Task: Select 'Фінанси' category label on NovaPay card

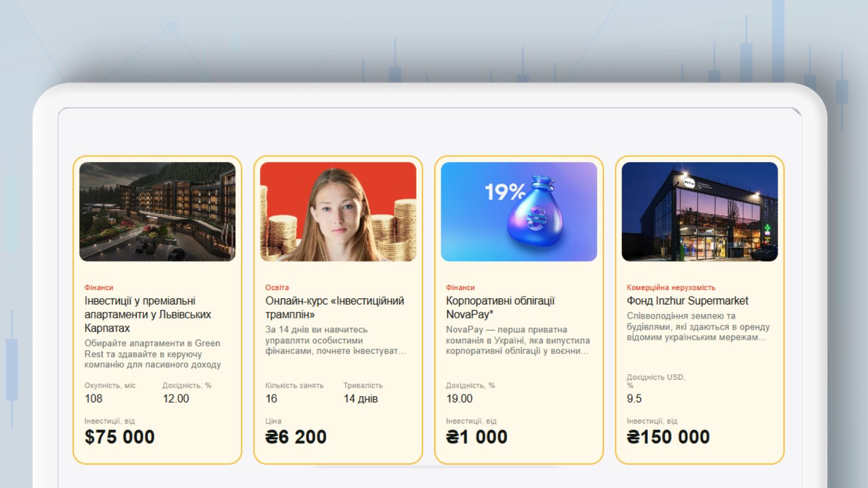Action: (460, 287)
